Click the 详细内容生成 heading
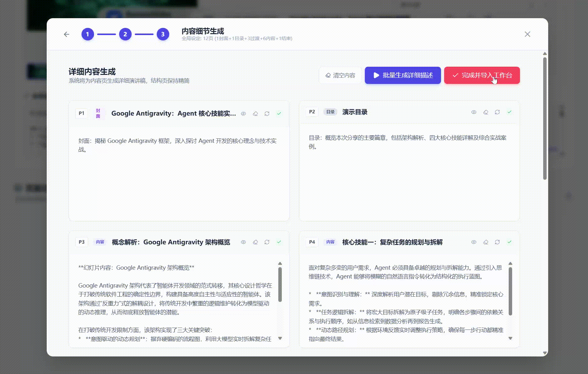The width and height of the screenshot is (588, 374). [x=92, y=72]
